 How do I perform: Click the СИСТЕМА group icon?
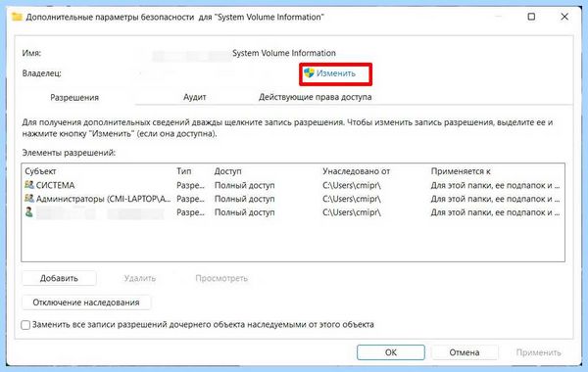click(x=29, y=185)
